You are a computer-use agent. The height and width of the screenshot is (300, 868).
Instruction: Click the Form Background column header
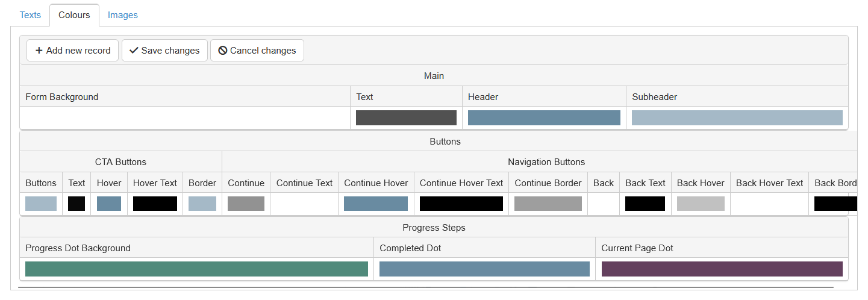coord(185,96)
